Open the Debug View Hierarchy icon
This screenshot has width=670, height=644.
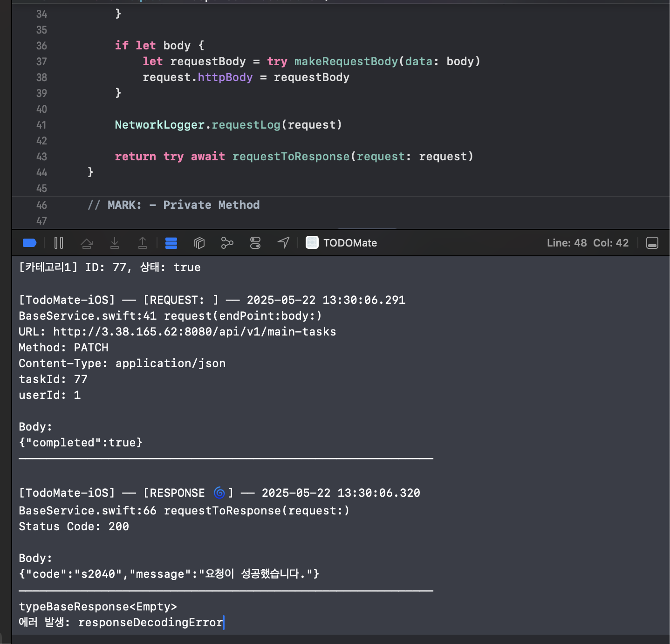199,243
